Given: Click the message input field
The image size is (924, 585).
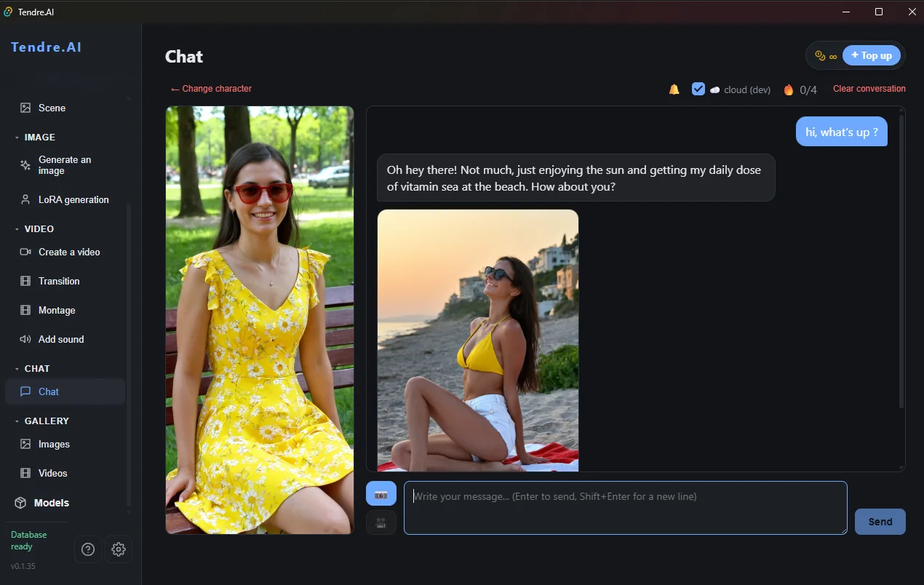Looking at the screenshot, I should 626,508.
